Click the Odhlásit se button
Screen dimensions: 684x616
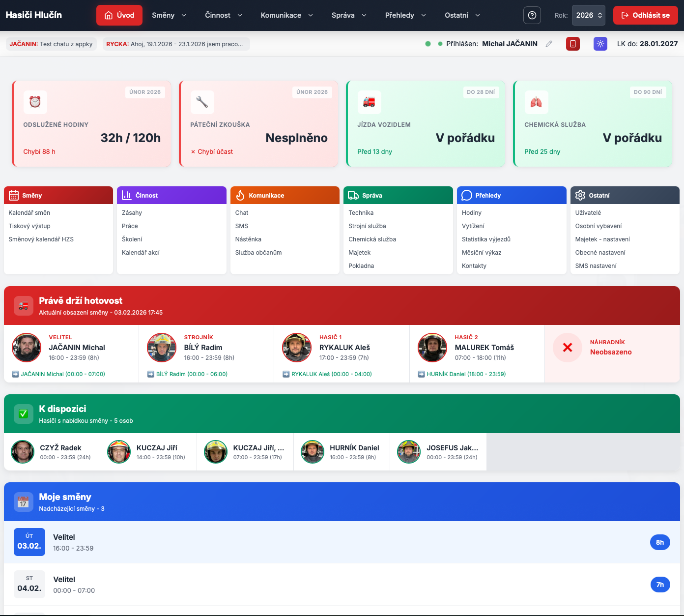coord(645,15)
